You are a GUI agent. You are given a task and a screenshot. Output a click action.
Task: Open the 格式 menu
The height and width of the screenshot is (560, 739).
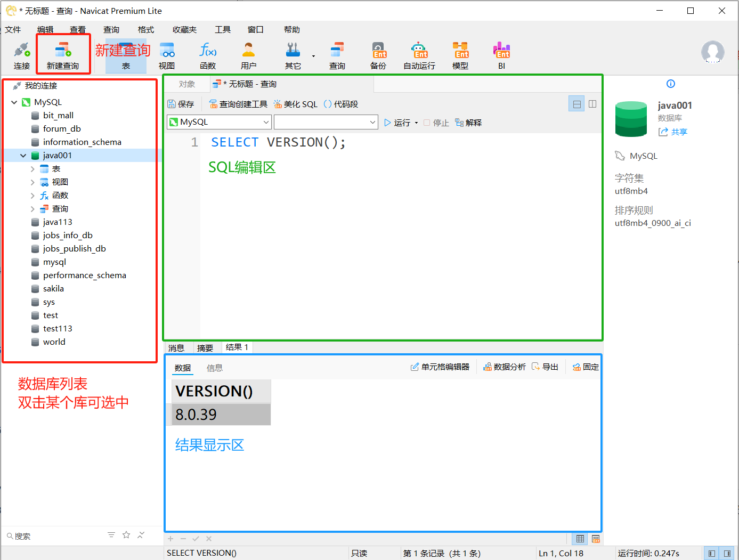click(145, 29)
